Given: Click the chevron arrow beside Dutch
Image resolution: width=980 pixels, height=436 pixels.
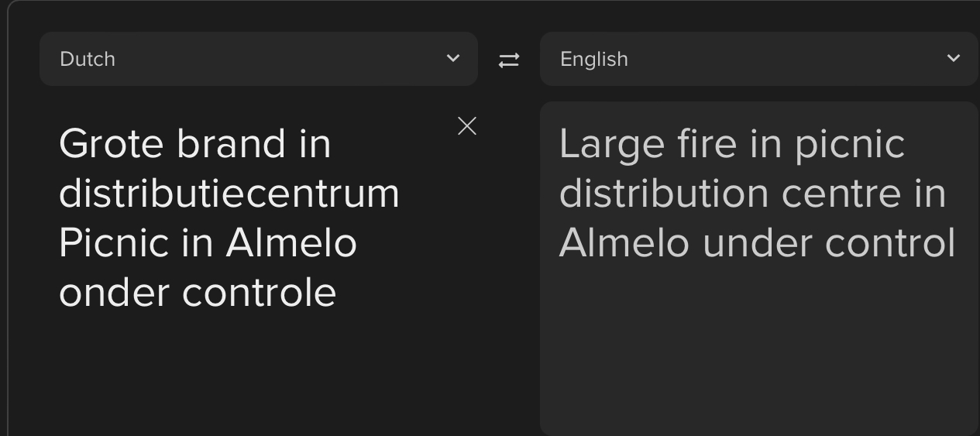Looking at the screenshot, I should (x=453, y=58).
